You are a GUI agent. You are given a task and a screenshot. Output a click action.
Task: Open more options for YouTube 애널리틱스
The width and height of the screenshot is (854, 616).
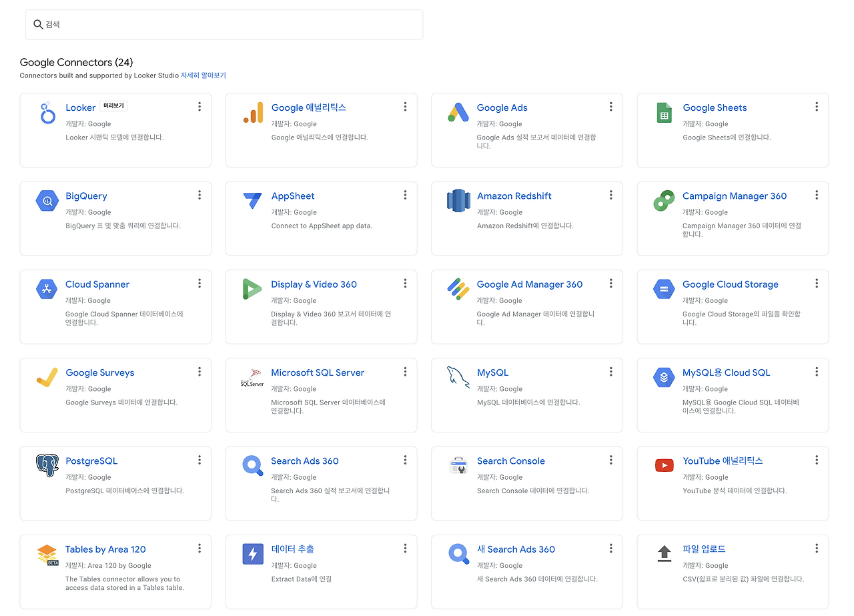(x=817, y=460)
